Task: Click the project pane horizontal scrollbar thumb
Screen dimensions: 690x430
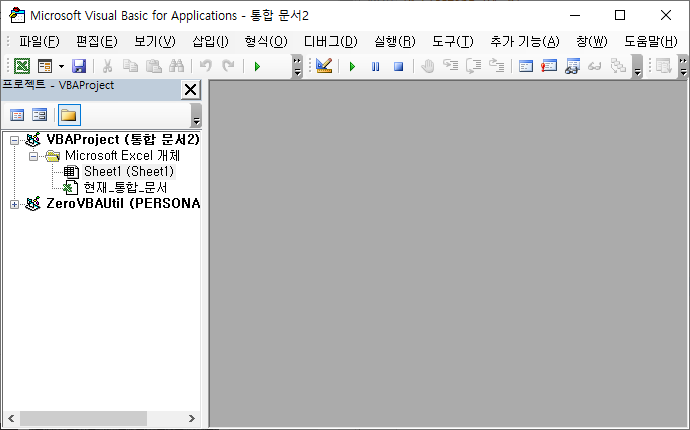Action: 83,419
